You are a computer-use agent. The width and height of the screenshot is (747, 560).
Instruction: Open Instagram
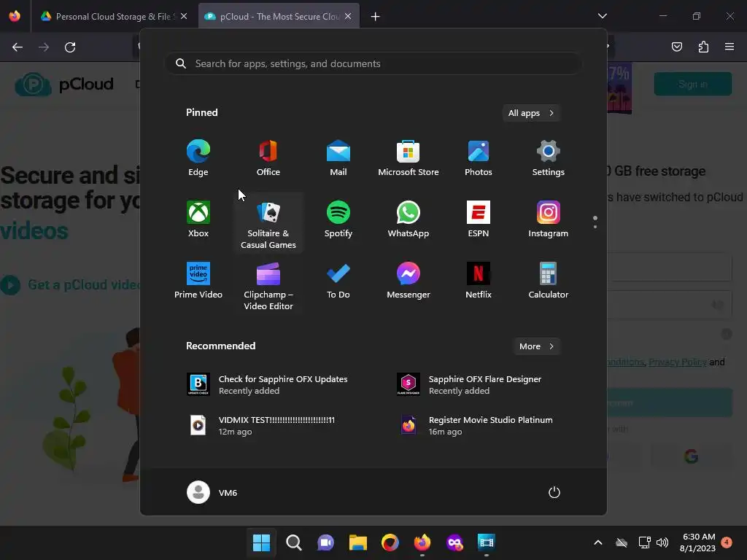pyautogui.click(x=549, y=219)
